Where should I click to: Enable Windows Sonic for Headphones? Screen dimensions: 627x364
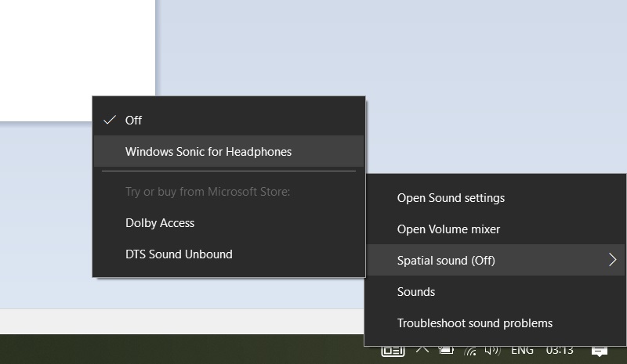point(208,152)
